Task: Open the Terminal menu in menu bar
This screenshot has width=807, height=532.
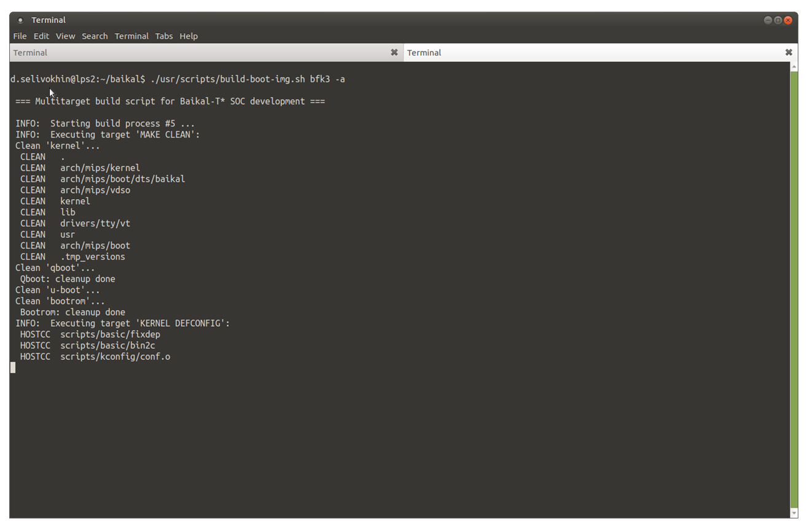Action: (131, 36)
